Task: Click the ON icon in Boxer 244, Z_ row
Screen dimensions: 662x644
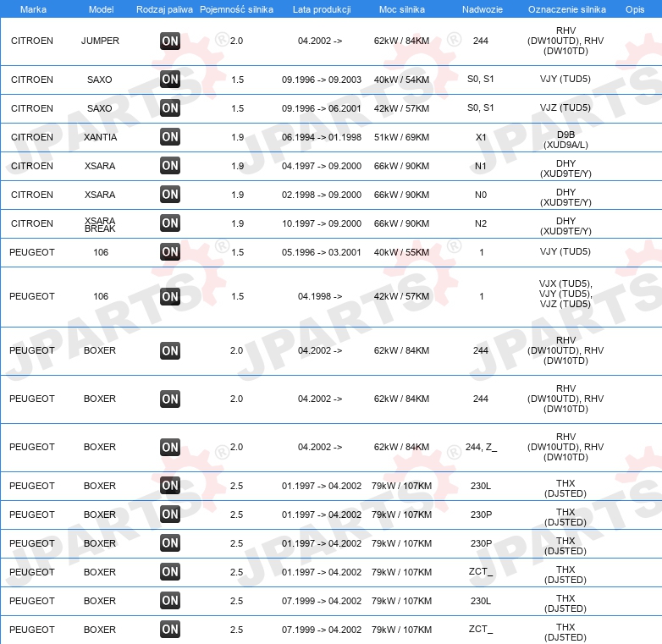Action: click(170, 447)
